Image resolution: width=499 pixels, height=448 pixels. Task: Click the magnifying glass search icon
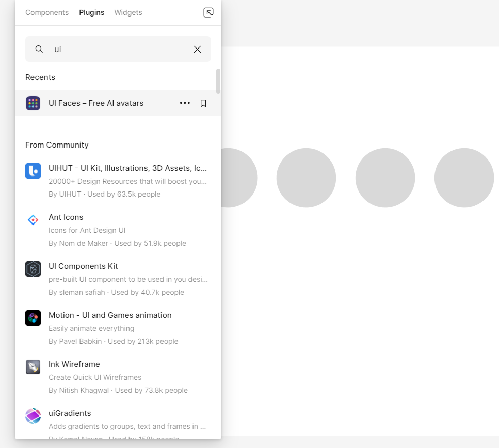pyautogui.click(x=39, y=49)
